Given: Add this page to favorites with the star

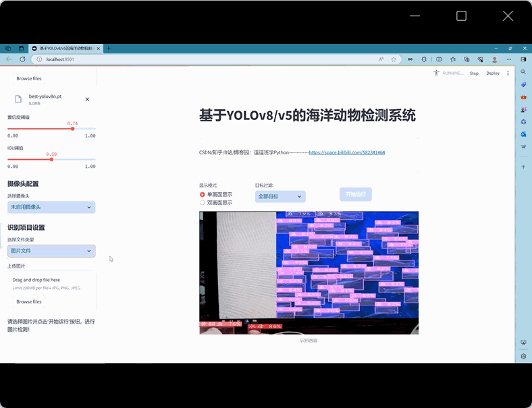Looking at the screenshot, I should coord(394,59).
